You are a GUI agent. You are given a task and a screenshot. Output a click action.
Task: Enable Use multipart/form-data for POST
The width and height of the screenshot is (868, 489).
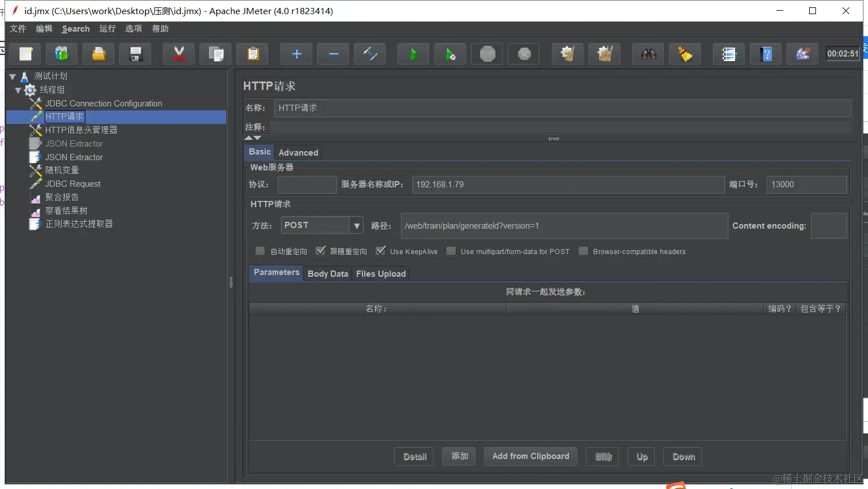tap(451, 251)
